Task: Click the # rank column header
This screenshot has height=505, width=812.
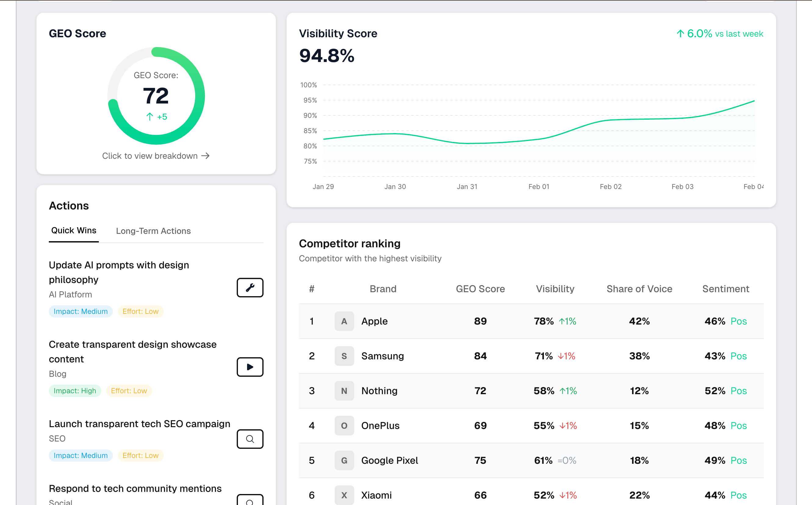Action: tap(311, 289)
